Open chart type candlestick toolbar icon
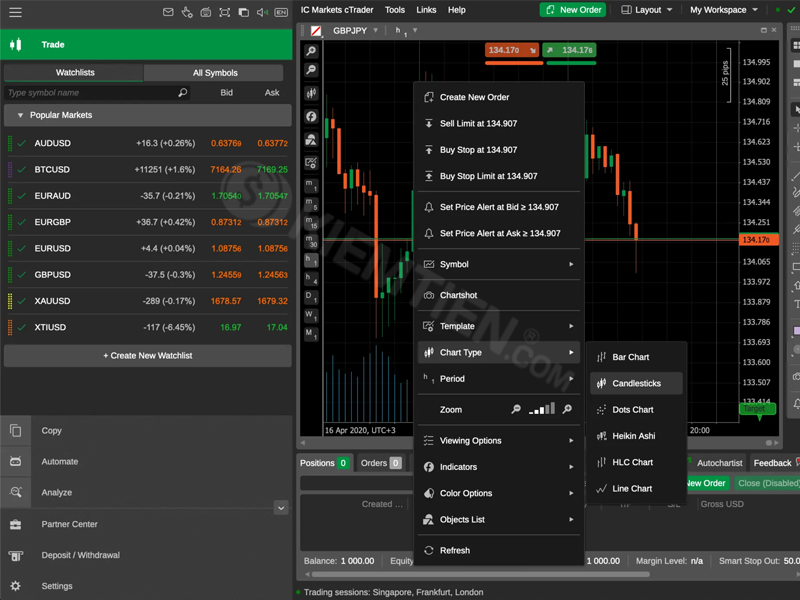The width and height of the screenshot is (800, 600). [311, 93]
